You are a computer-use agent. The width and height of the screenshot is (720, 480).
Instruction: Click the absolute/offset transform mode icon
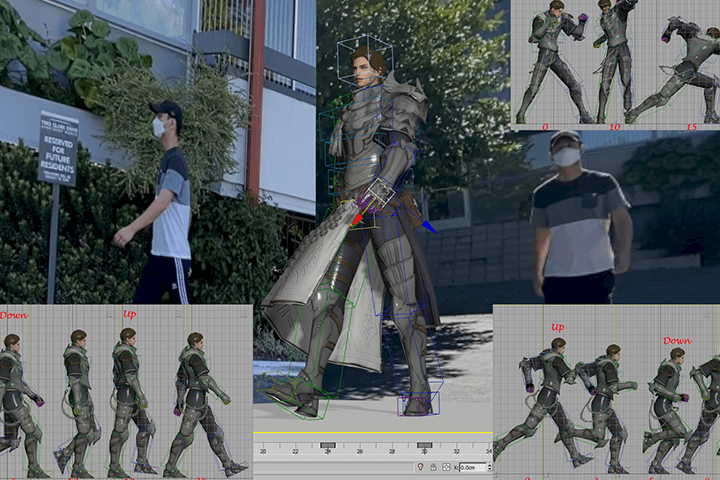tap(446, 467)
